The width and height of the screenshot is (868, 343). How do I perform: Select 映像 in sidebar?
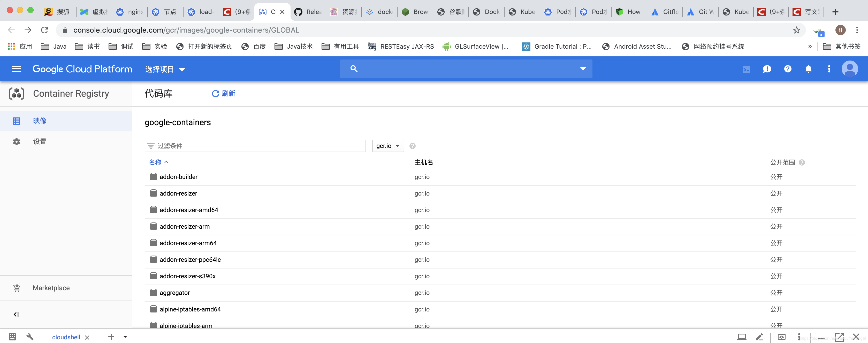pos(66,121)
